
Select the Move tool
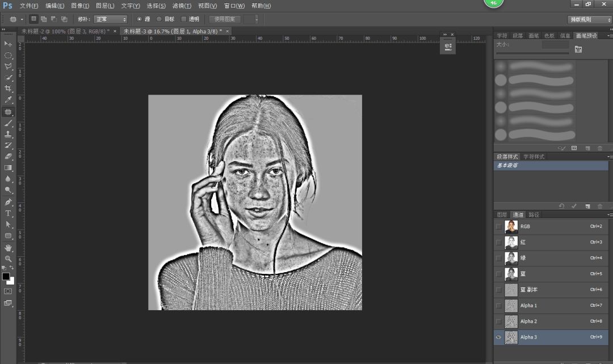8,44
